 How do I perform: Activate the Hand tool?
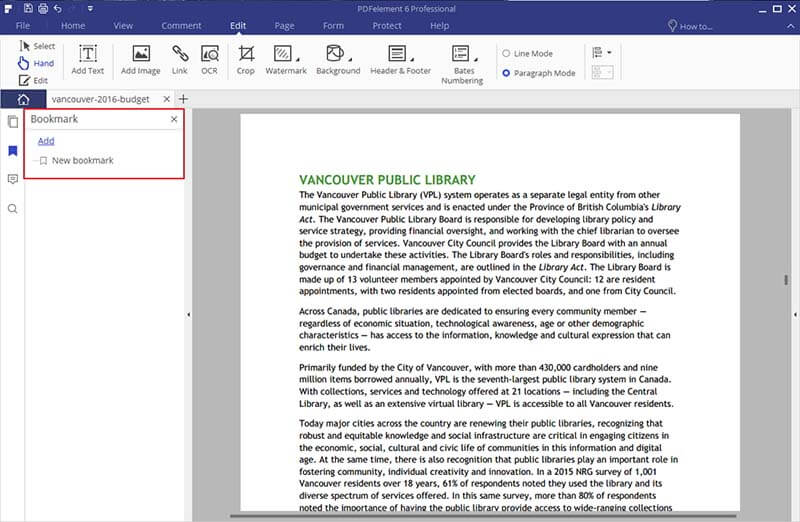(36, 63)
